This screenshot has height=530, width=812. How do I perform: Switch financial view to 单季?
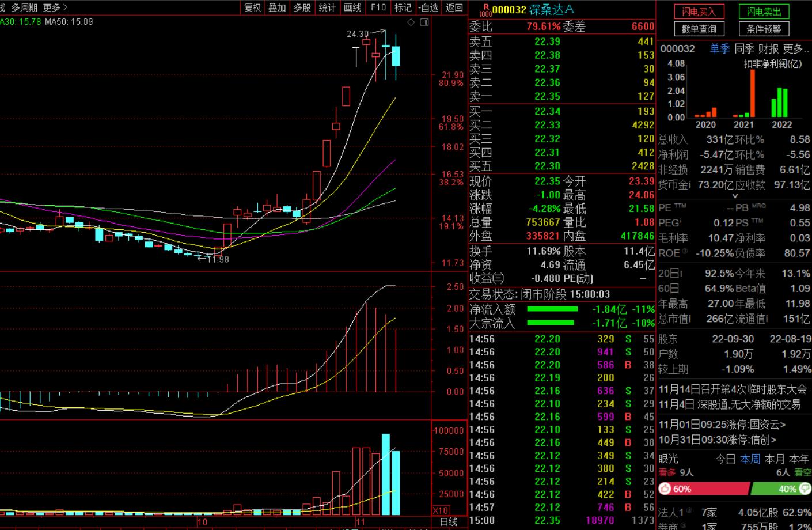[719, 49]
